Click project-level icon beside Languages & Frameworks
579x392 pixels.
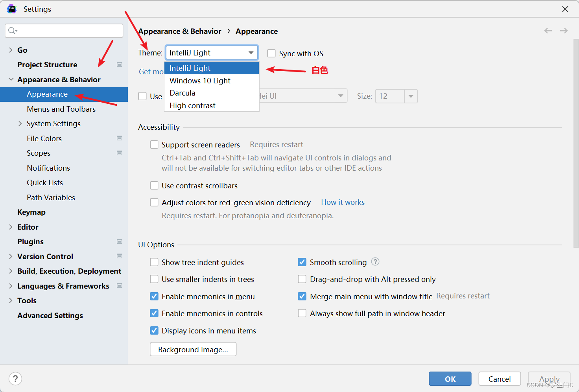tap(120, 285)
